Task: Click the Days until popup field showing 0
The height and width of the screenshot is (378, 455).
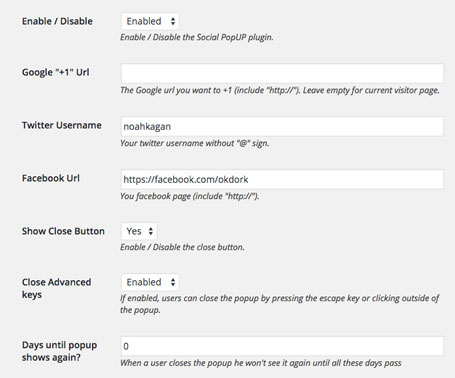Action: click(x=282, y=346)
